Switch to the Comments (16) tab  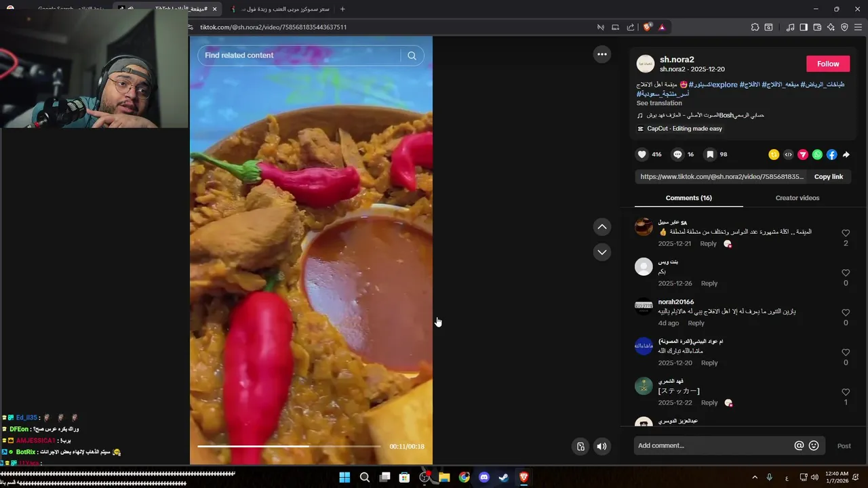pos(688,198)
